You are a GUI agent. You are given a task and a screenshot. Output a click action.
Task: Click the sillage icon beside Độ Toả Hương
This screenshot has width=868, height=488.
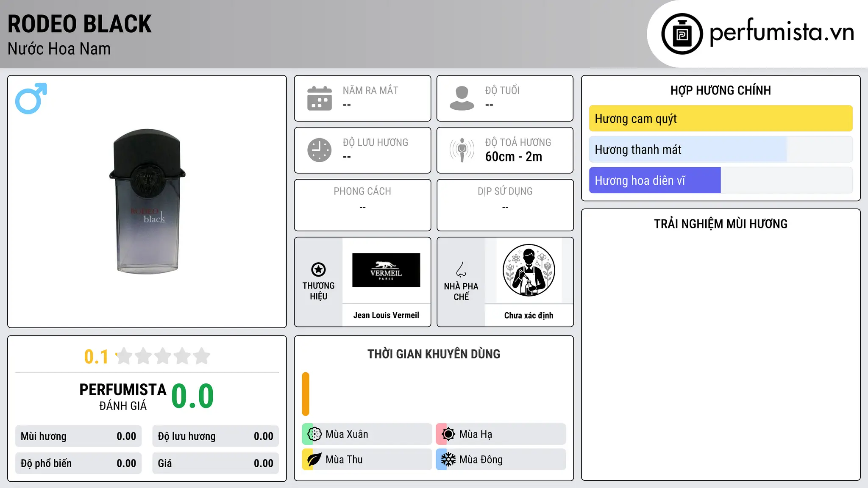(x=462, y=150)
